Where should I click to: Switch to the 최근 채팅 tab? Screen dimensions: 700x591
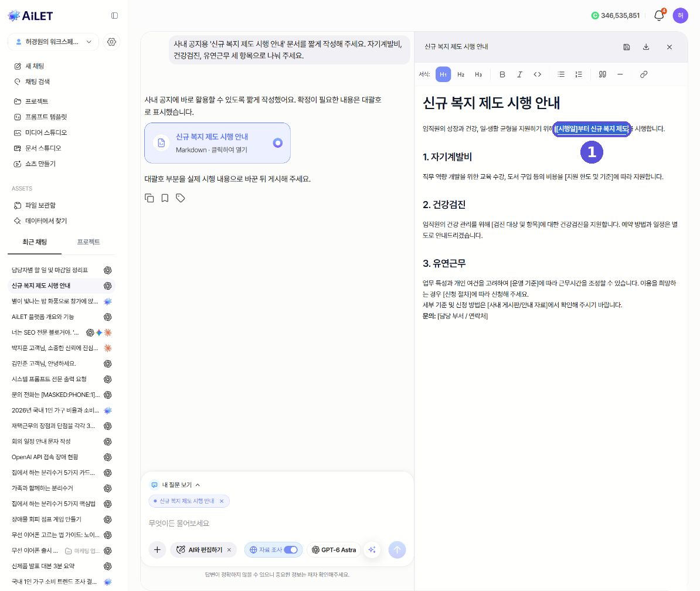tap(35, 242)
